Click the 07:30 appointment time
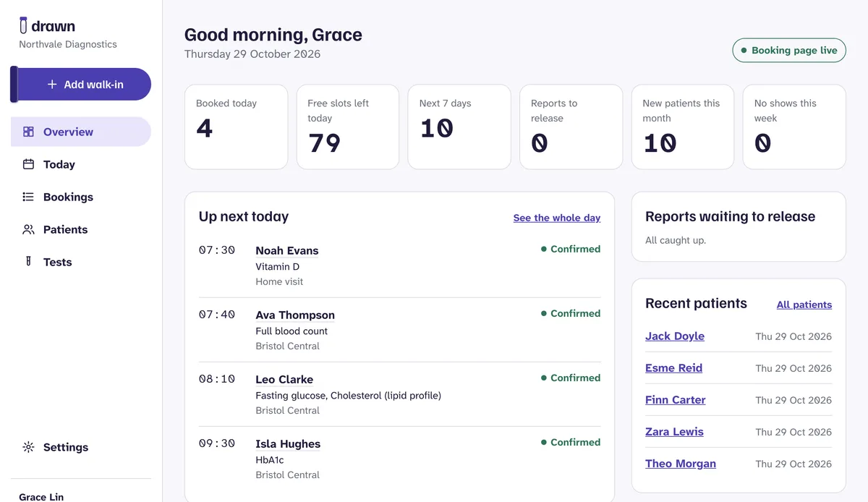This screenshot has width=868, height=502. [x=217, y=250]
